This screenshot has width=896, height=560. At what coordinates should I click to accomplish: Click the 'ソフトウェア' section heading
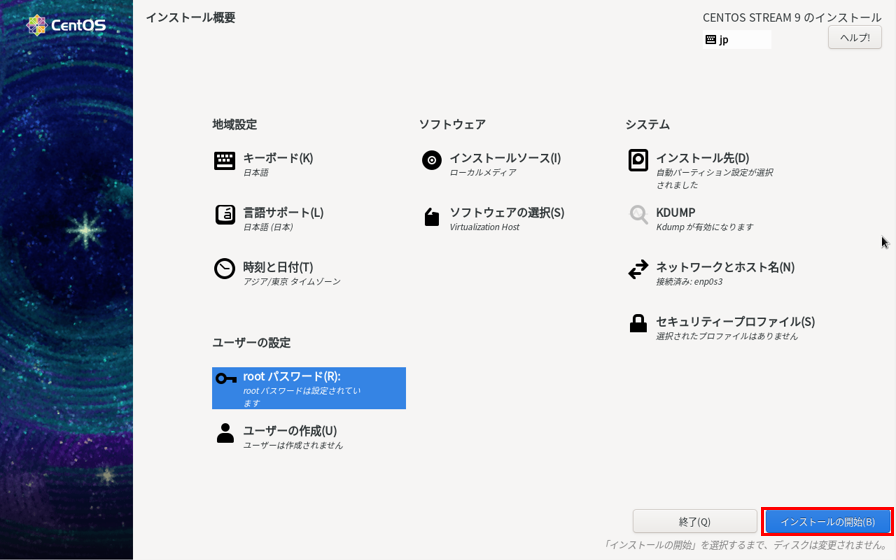click(452, 125)
